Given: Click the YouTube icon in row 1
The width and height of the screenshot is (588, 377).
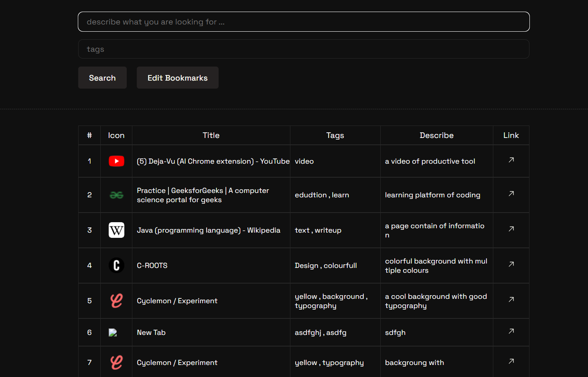Looking at the screenshot, I should point(116,161).
